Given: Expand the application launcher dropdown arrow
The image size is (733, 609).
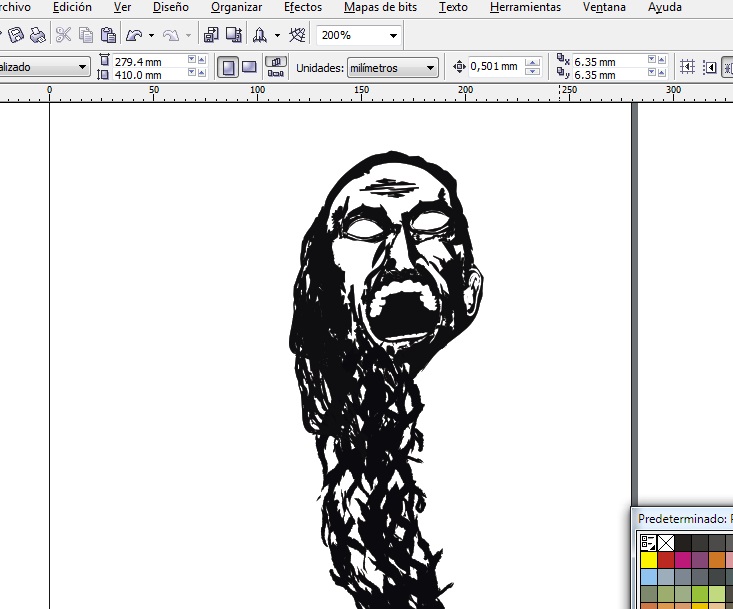Looking at the screenshot, I should pos(277,36).
